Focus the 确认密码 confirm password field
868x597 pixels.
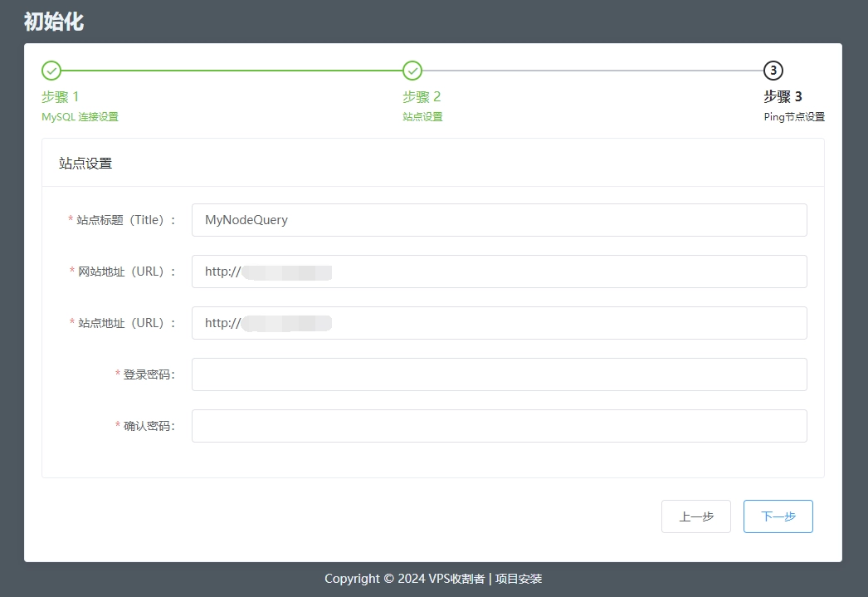(x=499, y=426)
